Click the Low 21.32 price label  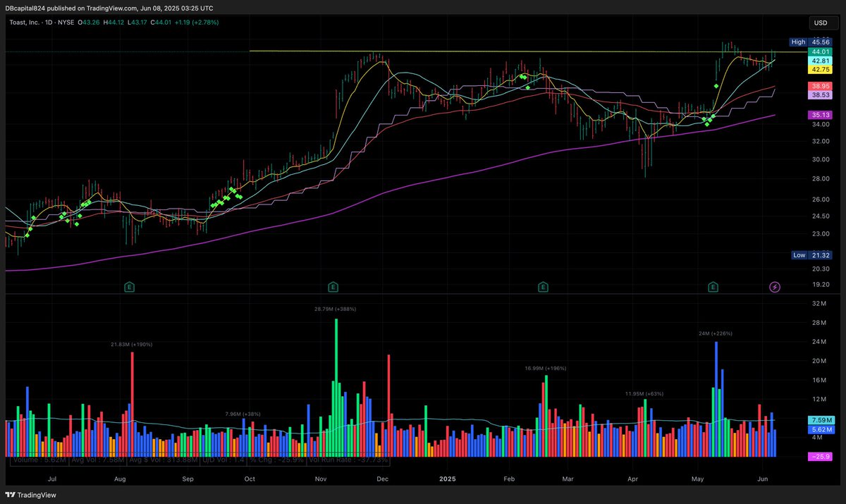point(810,255)
